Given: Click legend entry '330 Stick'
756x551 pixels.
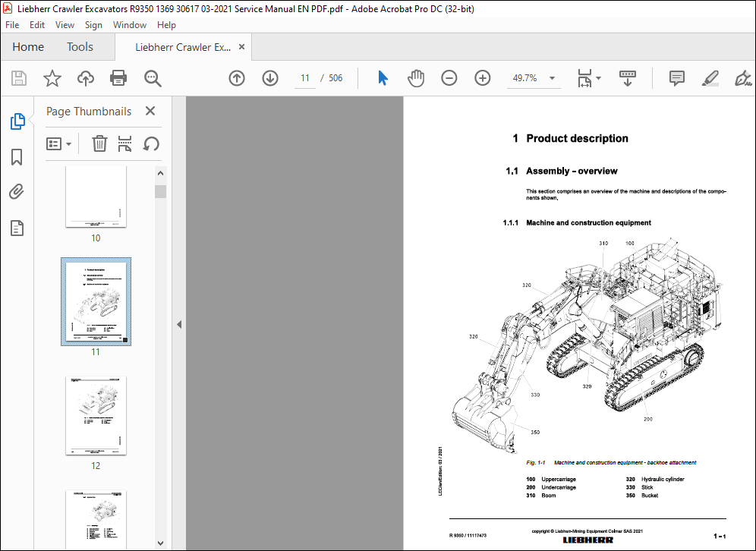Looking at the screenshot, I should tap(639, 487).
